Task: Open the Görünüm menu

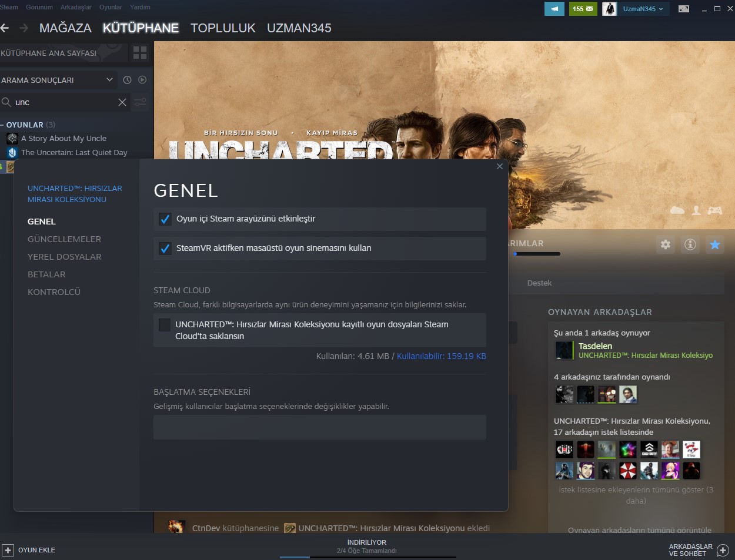Action: click(39, 7)
